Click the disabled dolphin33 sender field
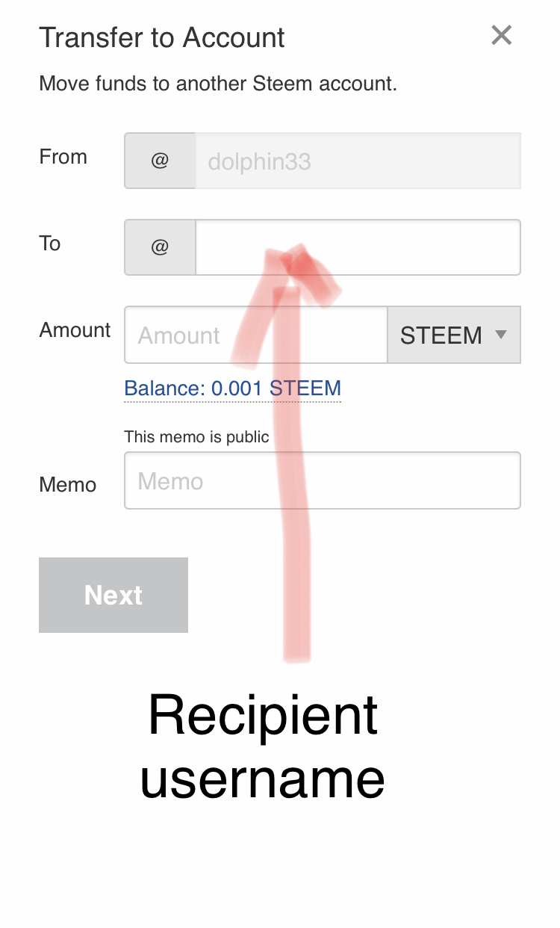 point(357,161)
